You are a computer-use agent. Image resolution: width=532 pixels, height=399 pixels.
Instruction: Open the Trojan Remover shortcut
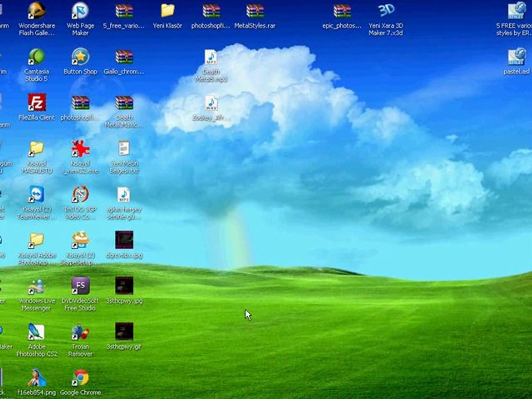pos(80,332)
